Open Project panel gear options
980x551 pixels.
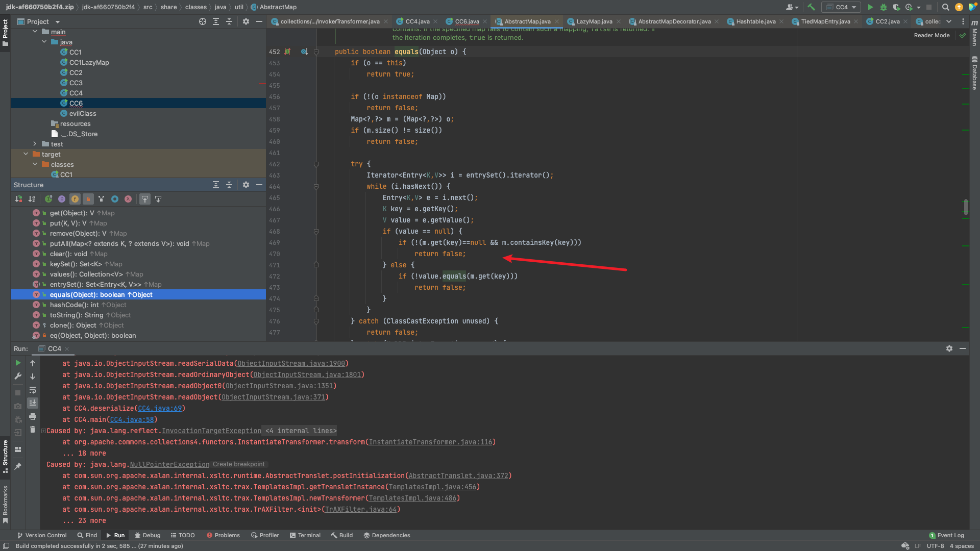point(246,21)
